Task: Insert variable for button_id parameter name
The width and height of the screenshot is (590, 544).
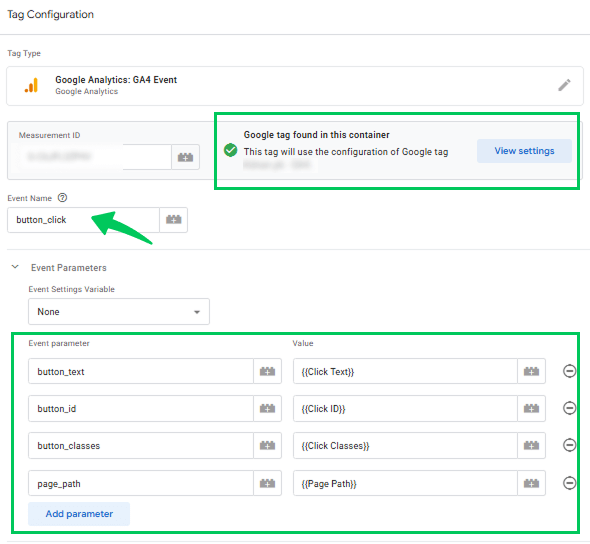Action: point(268,408)
